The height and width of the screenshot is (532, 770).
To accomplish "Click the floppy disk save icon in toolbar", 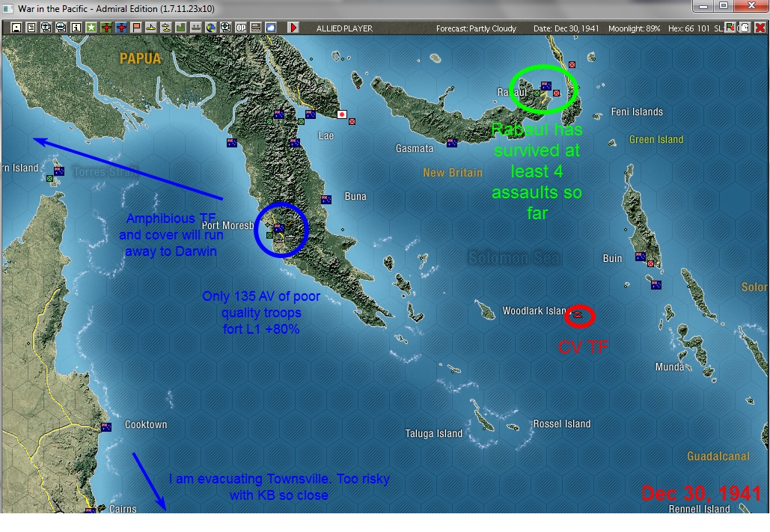I will [x=16, y=28].
